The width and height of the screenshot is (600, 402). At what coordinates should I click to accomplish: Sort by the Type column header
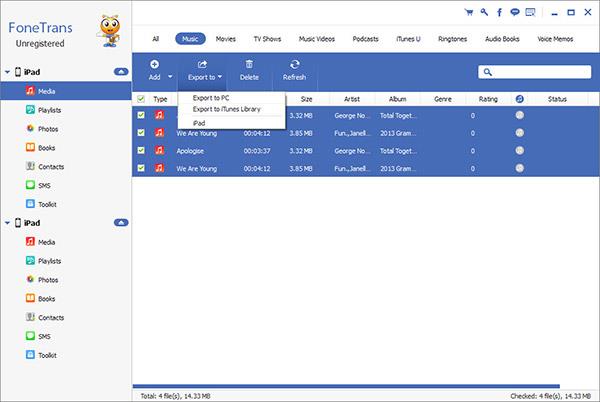(x=160, y=99)
